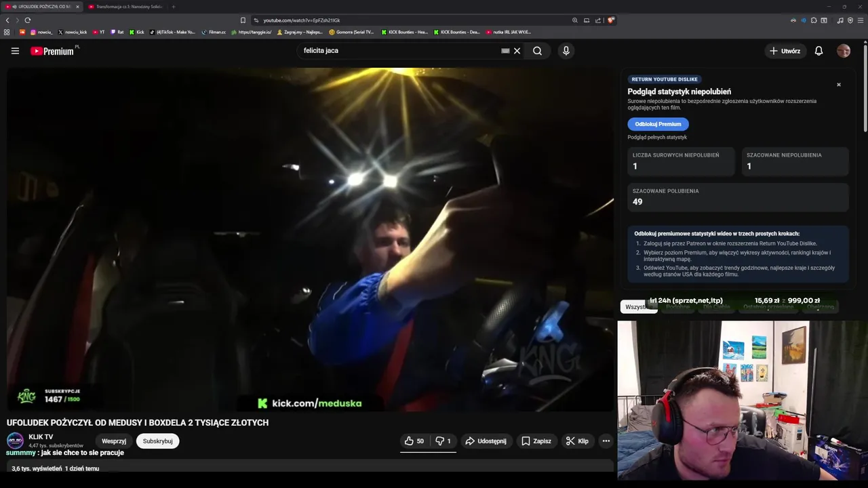868x488 pixels.
Task: Dislike the video with thumbs down
Action: coord(443,441)
